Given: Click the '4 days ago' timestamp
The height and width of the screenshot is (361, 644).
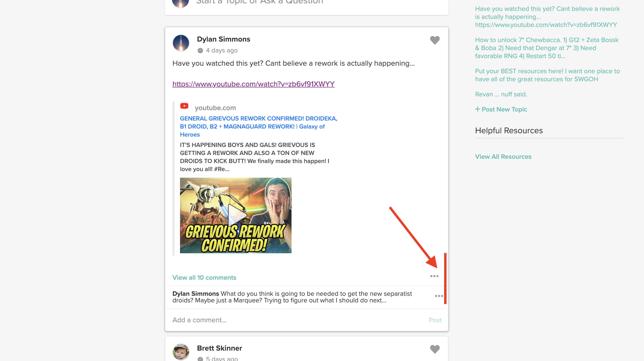Looking at the screenshot, I should point(222,51).
